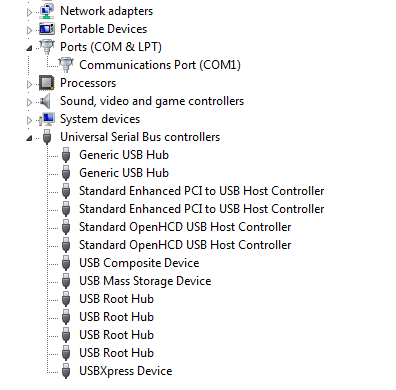
Task: Select first Standard OpenHCD USB Host Controller
Action: tap(185, 227)
